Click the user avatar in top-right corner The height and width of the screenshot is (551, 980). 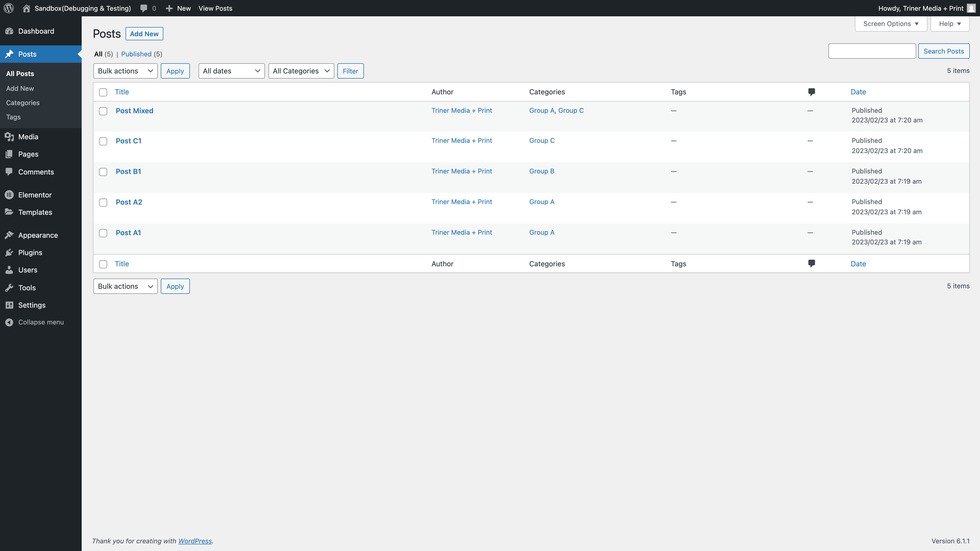(971, 8)
